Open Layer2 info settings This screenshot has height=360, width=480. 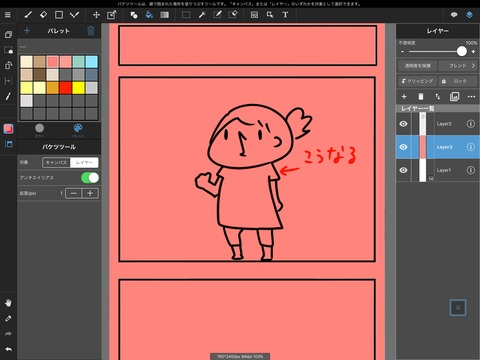coord(471,124)
